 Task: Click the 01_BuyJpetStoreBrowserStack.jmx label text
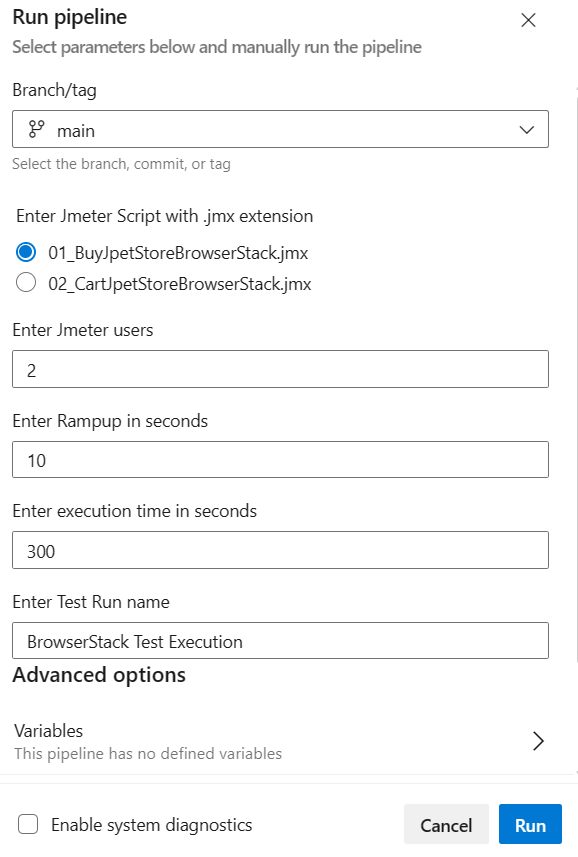click(178, 253)
